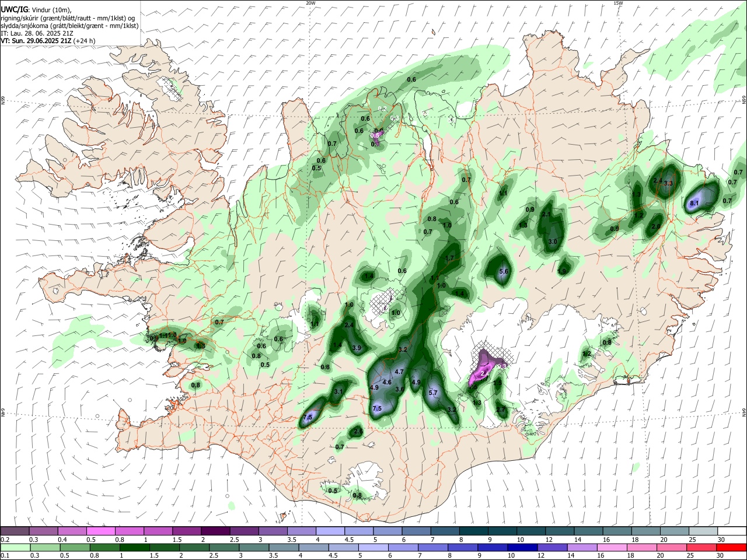Click the 5.6 precipitation label
Viewport: 747px width, 560px height.
pos(504,272)
